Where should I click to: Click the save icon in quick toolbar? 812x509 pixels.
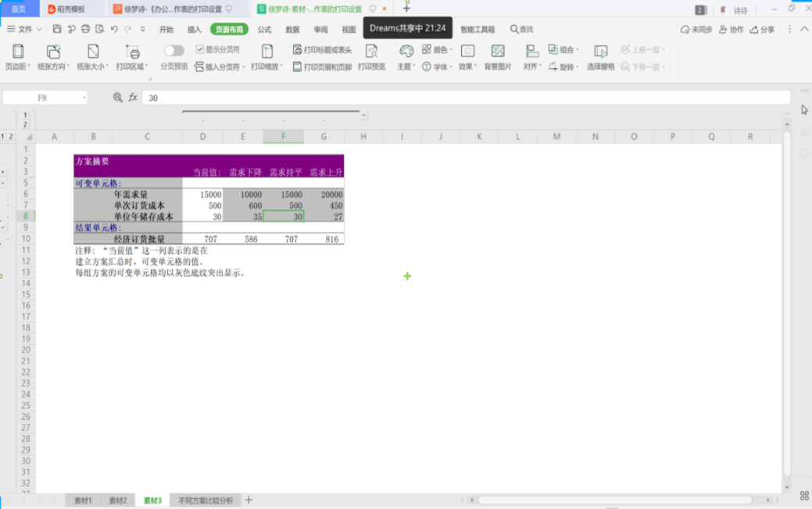[x=57, y=29]
